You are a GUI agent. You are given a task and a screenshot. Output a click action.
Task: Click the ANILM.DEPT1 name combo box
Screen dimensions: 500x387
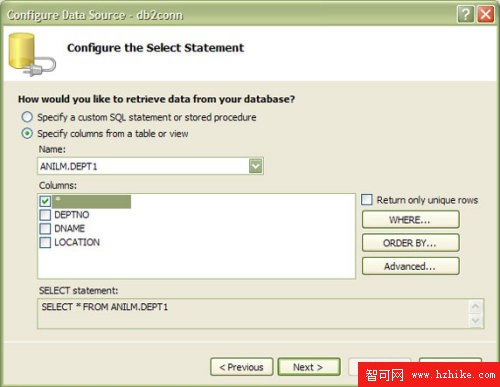coord(150,166)
